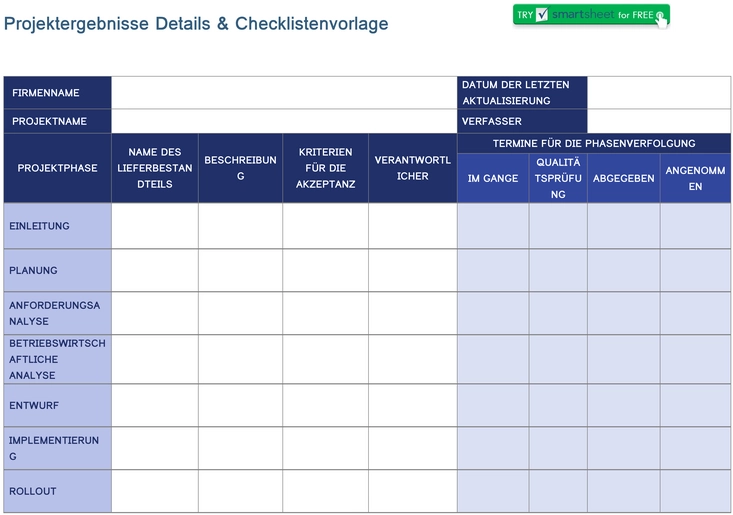Click the Planung row Abgegeben cell
This screenshot has width=733, height=515.
(624, 270)
